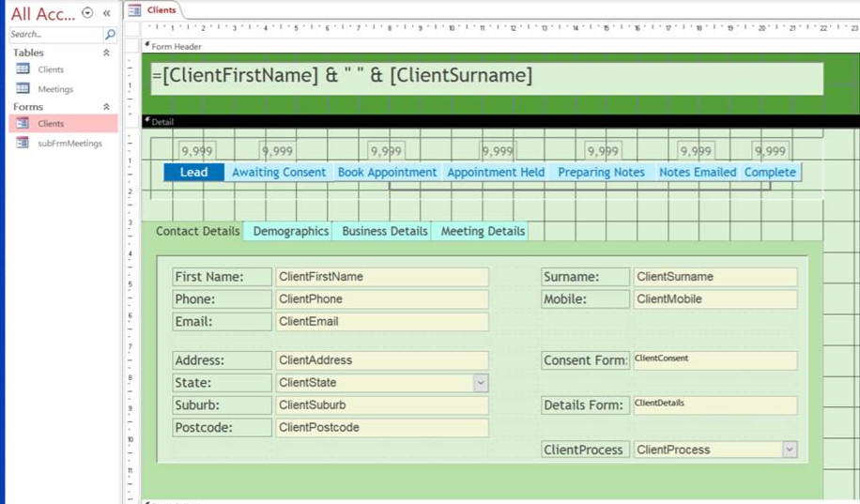Select the ClientFirstName text box
The image size is (860, 504).
382,277
